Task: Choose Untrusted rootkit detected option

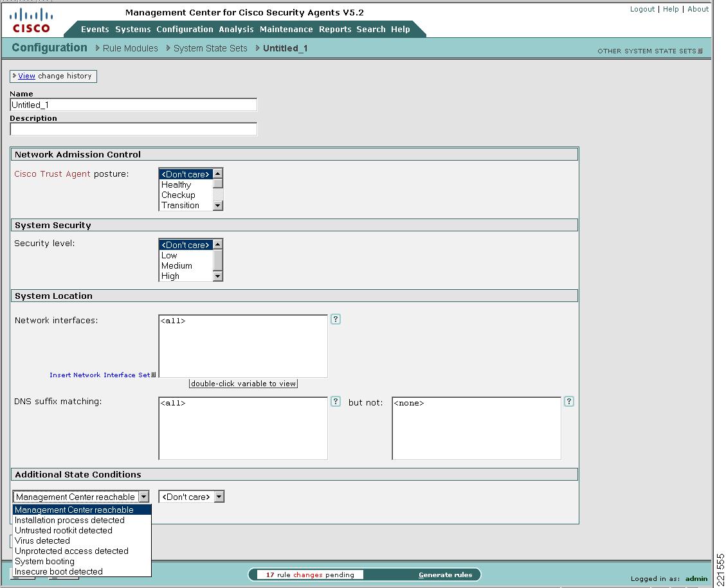Action: coord(82,530)
